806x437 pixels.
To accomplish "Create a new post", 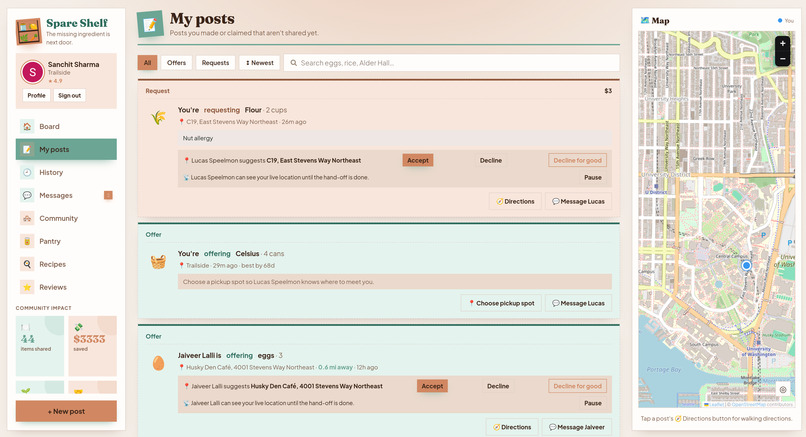I will click(x=66, y=411).
